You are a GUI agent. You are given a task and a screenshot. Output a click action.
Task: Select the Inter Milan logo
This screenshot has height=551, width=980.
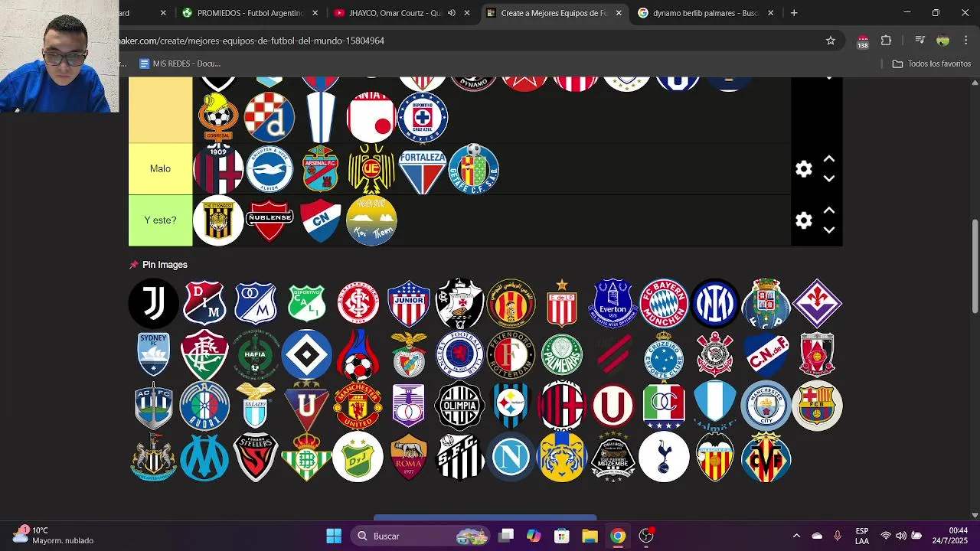tap(715, 303)
